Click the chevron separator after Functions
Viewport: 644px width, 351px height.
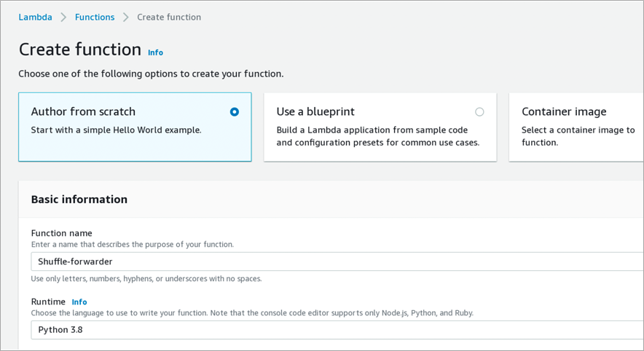coord(126,17)
